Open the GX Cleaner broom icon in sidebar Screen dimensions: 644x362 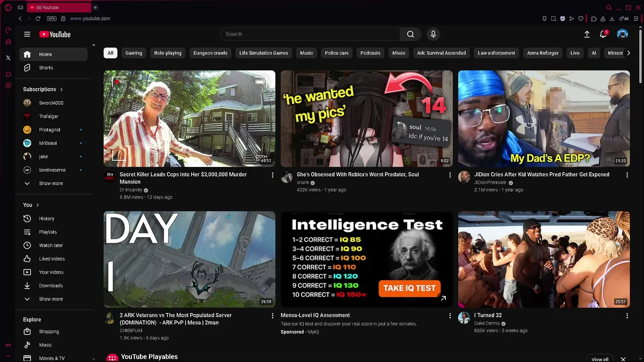pos(8,42)
